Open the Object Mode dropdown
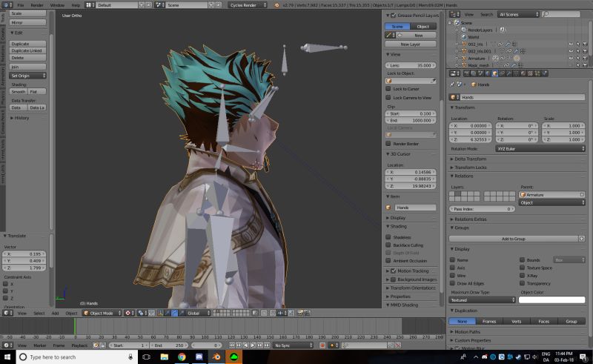Screen dimensions: 593x364 [x=102, y=313]
